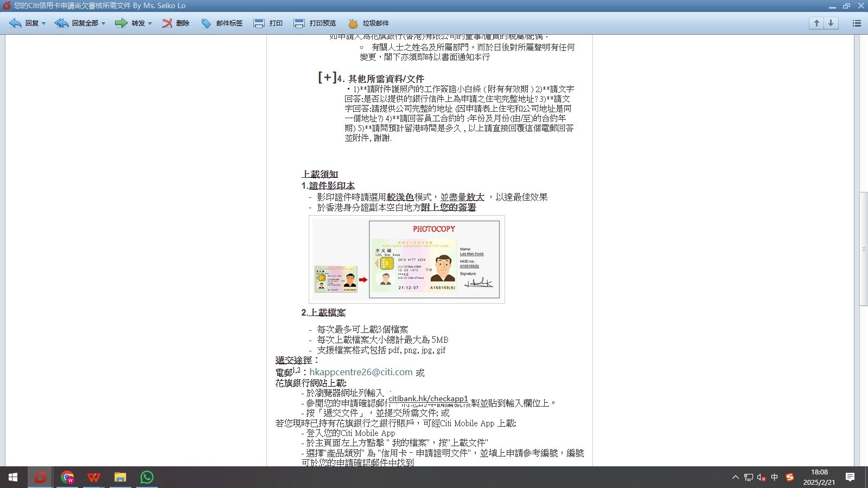Open WPS Office from the taskbar
The width and height of the screenshot is (868, 488).
point(94,477)
